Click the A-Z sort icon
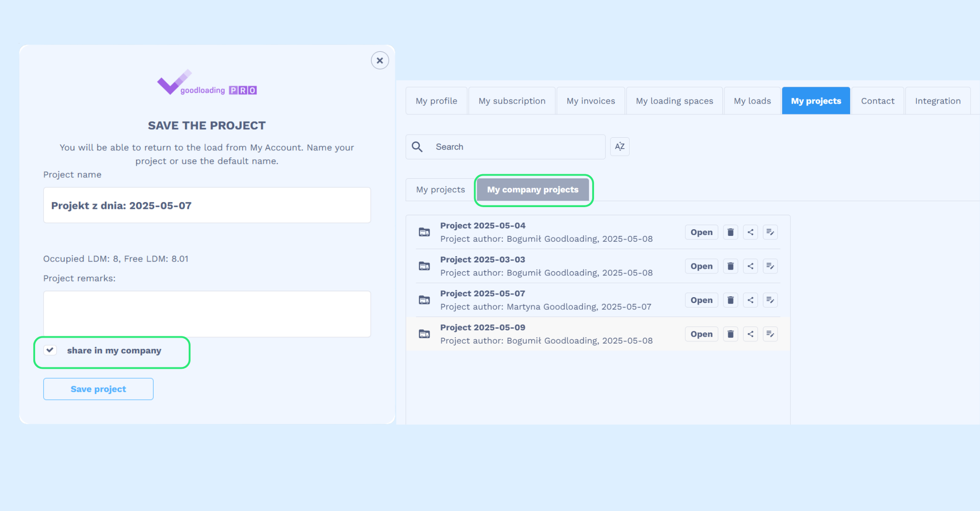980x511 pixels. pos(620,147)
